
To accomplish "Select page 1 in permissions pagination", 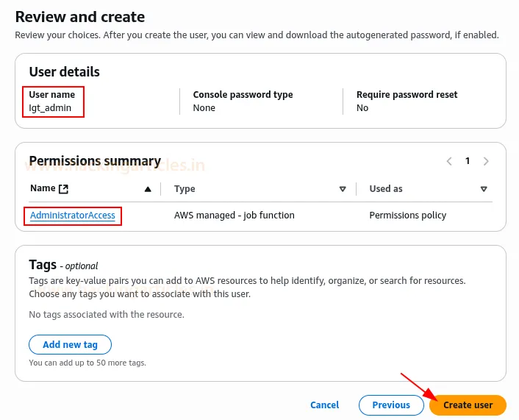I will pos(468,161).
